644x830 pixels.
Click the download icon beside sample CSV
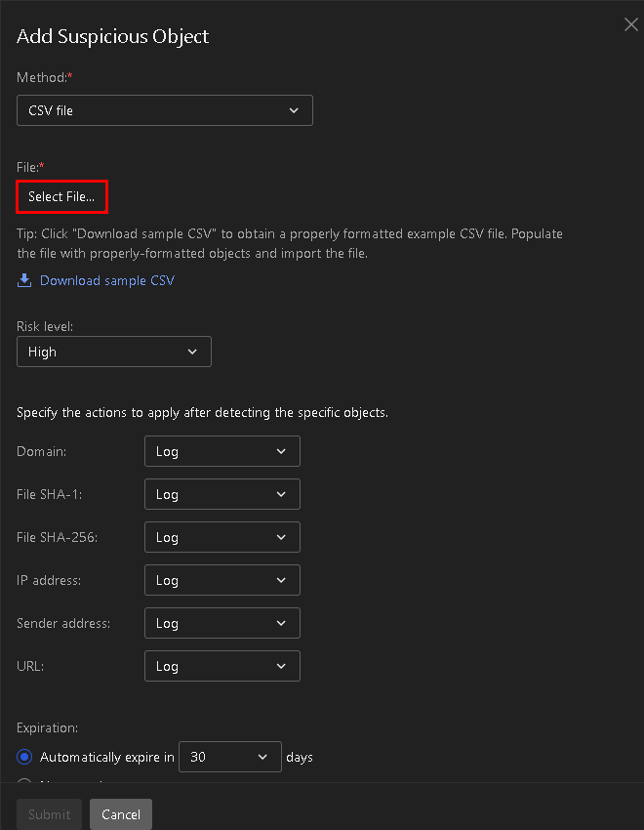[x=24, y=280]
